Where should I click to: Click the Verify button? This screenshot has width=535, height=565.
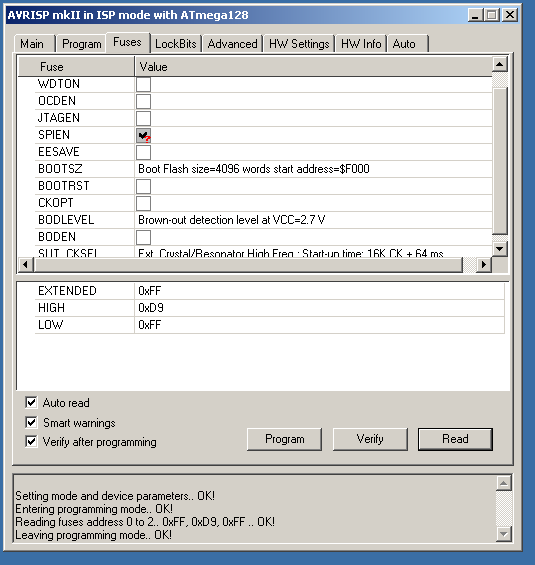tap(370, 439)
